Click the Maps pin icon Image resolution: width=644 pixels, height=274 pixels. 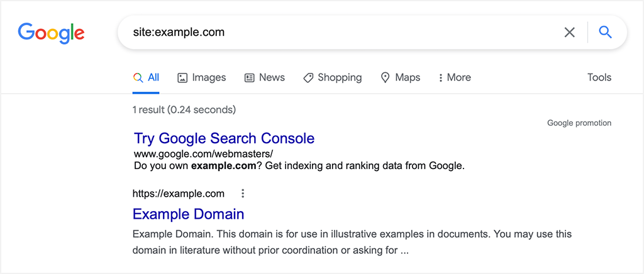pos(386,77)
